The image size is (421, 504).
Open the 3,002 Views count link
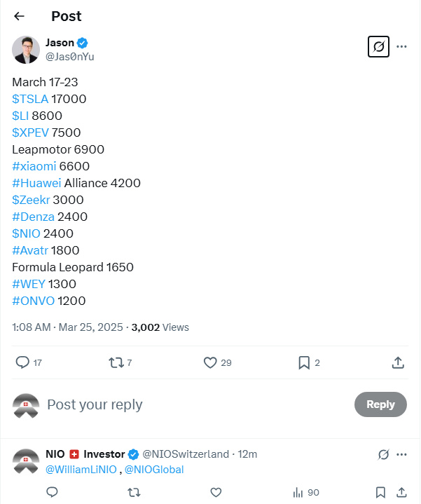[160, 327]
